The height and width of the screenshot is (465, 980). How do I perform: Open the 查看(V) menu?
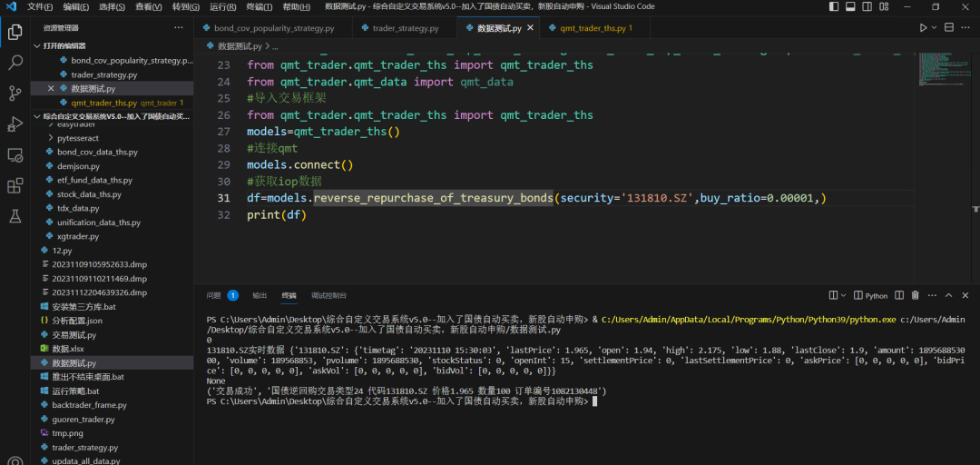pos(149,7)
